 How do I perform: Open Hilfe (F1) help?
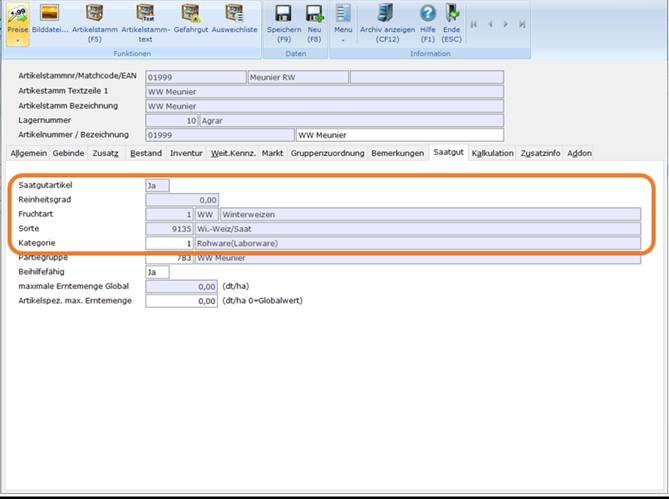(428, 23)
